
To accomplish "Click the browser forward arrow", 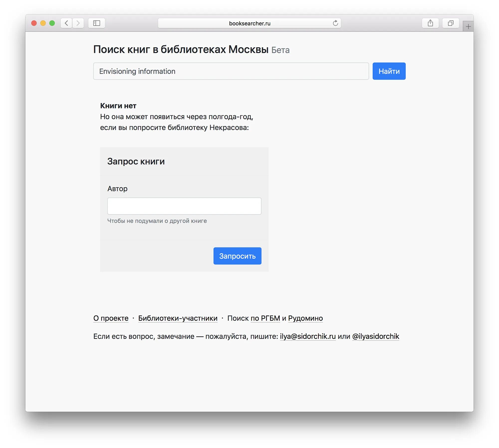I will (78, 23).
